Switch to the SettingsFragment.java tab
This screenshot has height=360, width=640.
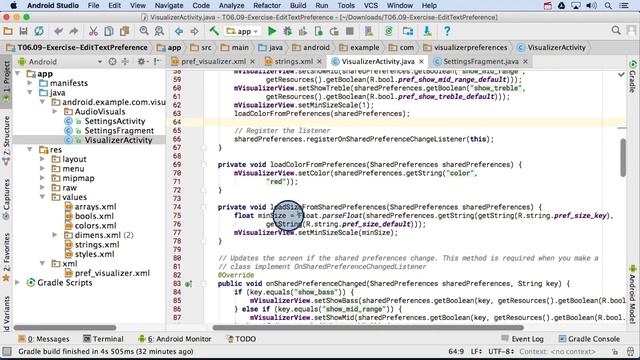(481, 61)
